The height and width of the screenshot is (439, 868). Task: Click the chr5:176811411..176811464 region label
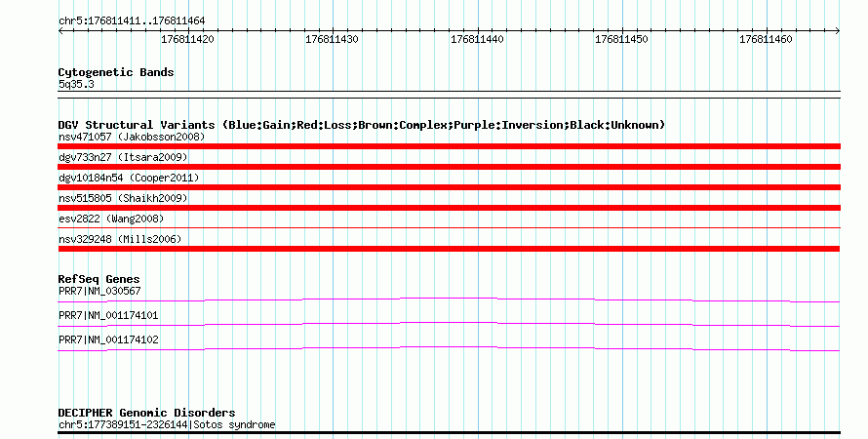point(132,21)
